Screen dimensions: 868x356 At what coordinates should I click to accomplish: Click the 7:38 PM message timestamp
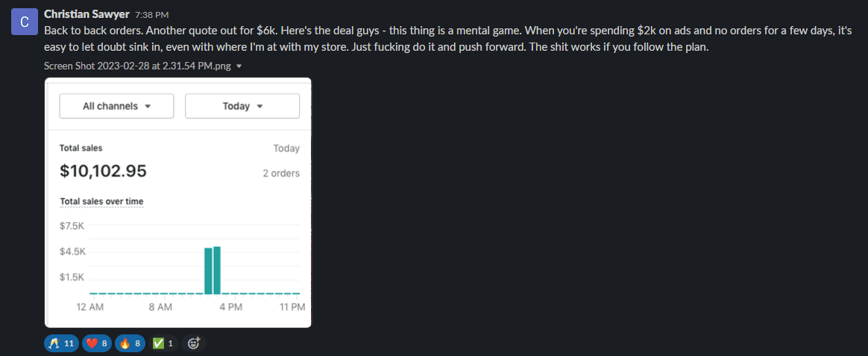coord(151,15)
